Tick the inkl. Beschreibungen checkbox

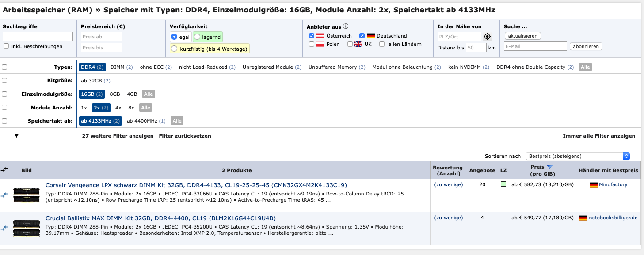tap(6, 46)
